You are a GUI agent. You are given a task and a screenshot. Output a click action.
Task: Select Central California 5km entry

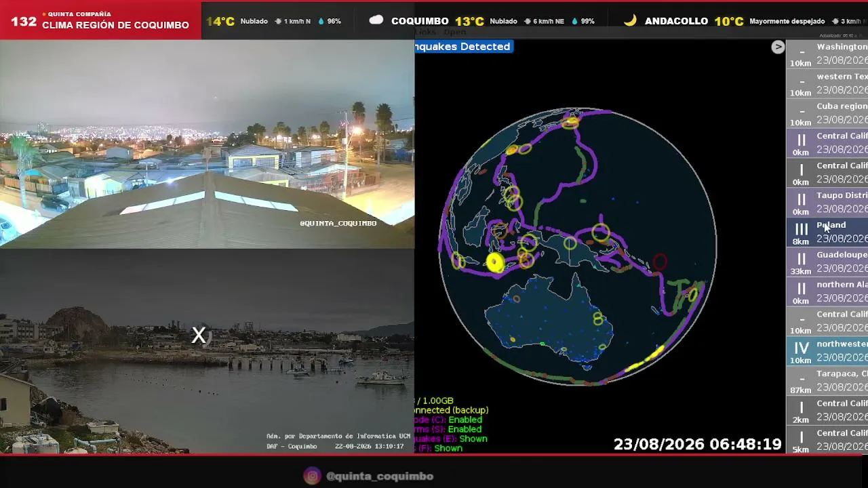click(x=827, y=441)
